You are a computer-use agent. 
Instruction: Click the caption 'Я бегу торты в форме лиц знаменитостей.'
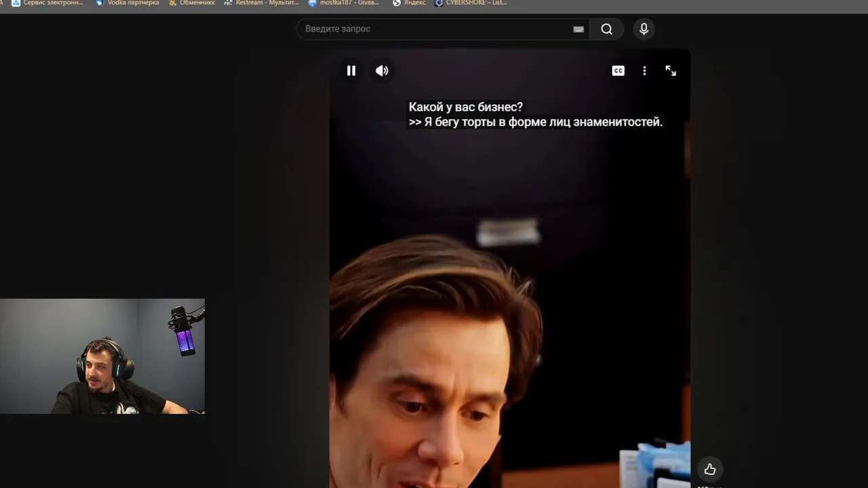point(543,122)
